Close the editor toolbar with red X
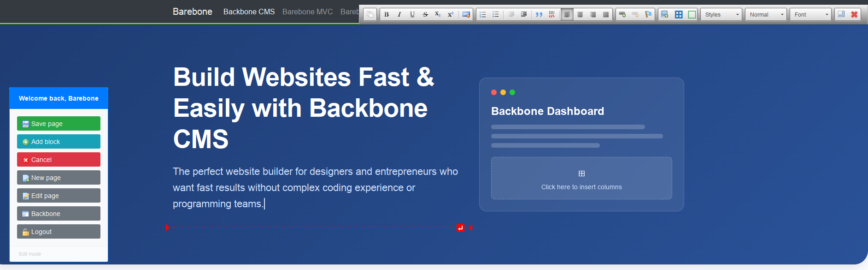Image resolution: width=868 pixels, height=270 pixels. click(854, 14)
